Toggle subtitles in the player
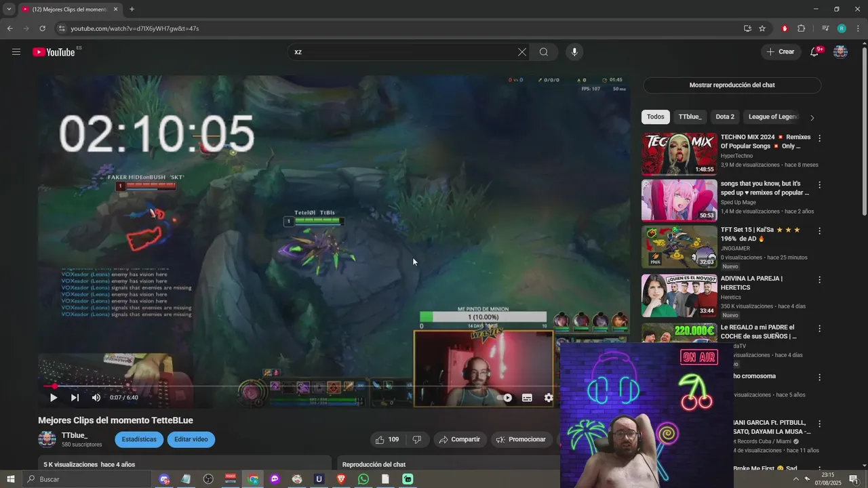 point(527,398)
